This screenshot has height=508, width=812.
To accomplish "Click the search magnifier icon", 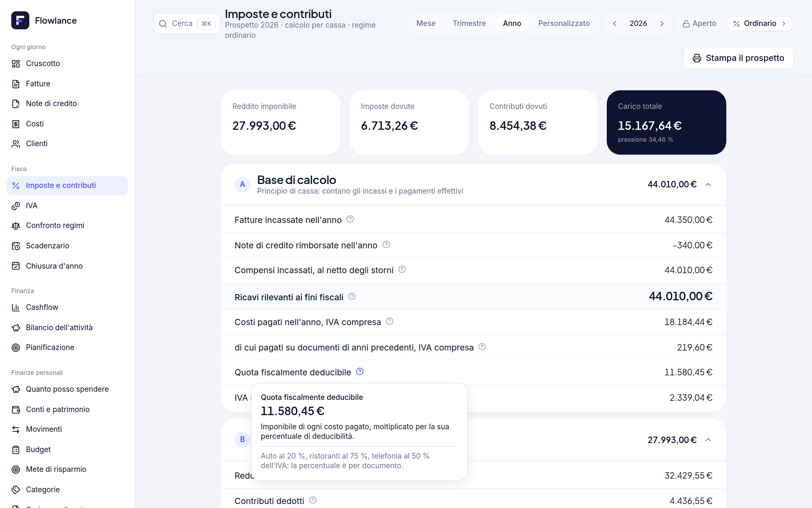I will 163,23.
